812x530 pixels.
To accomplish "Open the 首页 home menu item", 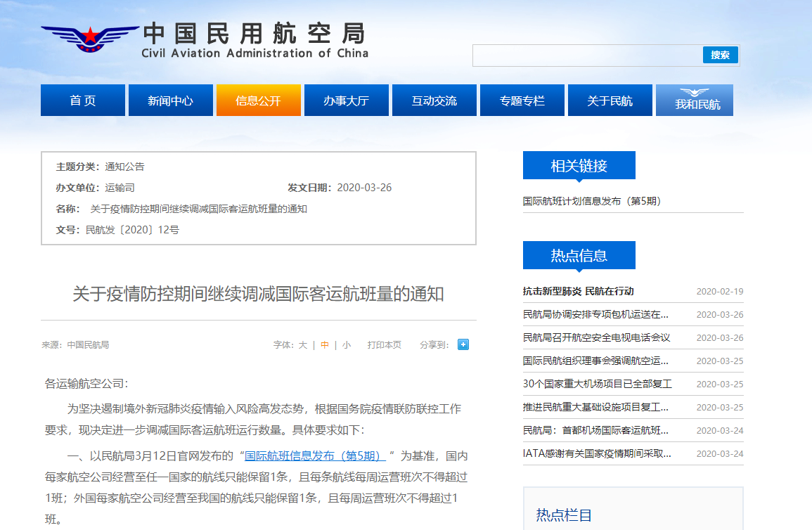I will [83, 101].
